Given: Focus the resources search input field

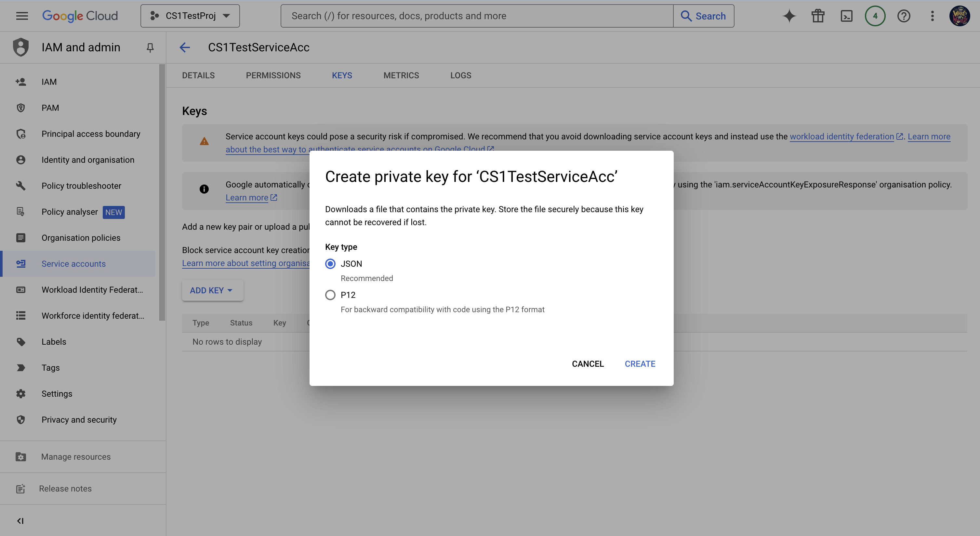Looking at the screenshot, I should (477, 16).
